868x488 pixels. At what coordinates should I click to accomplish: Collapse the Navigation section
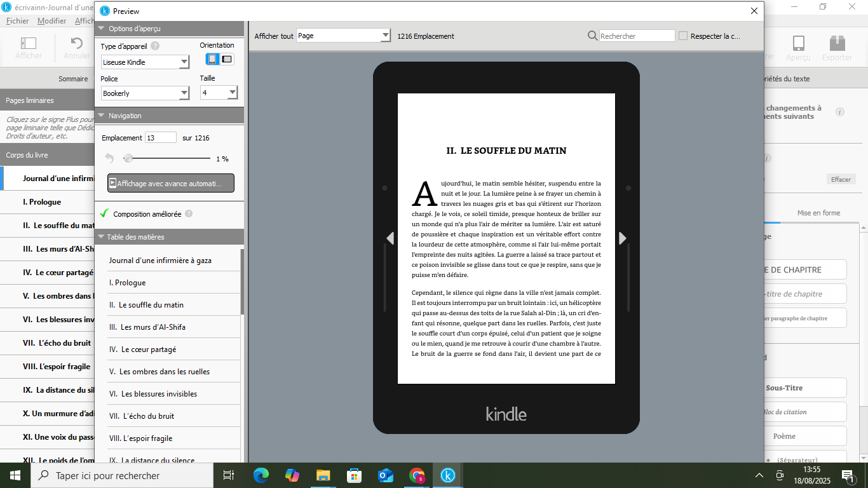pos(101,116)
